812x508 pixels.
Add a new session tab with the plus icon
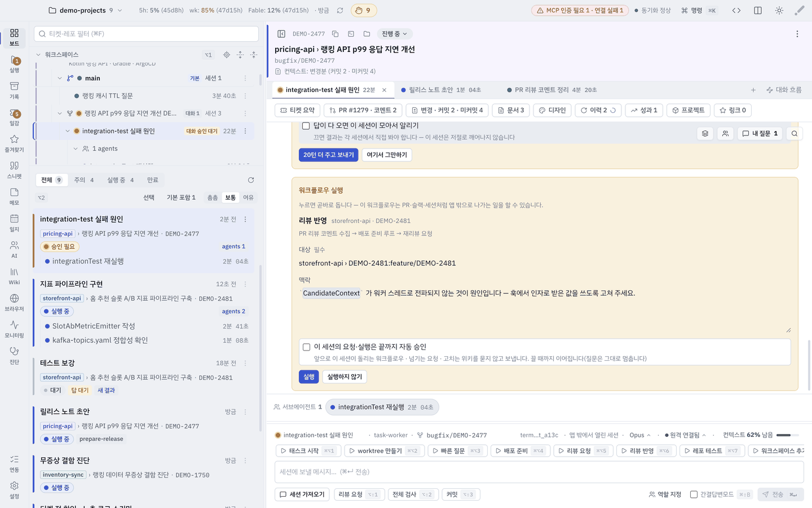click(x=753, y=90)
